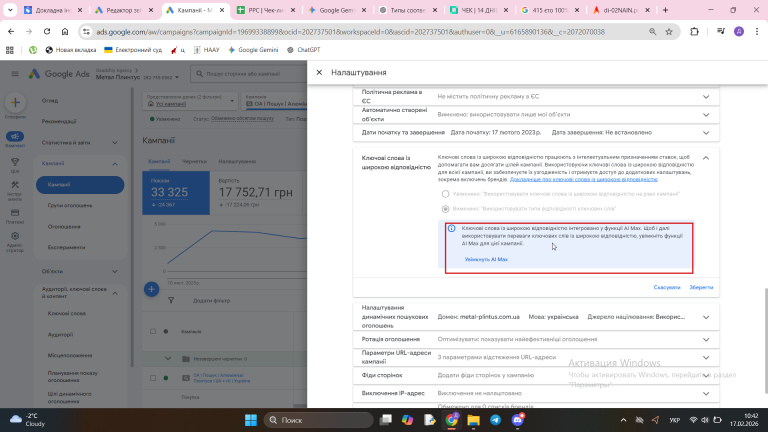Open the Електронний суд bookmark
This screenshot has height=432, width=768.
(133, 50)
